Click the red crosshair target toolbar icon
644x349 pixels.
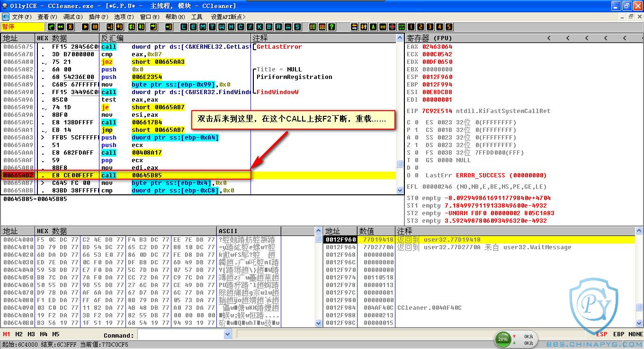coord(392,27)
